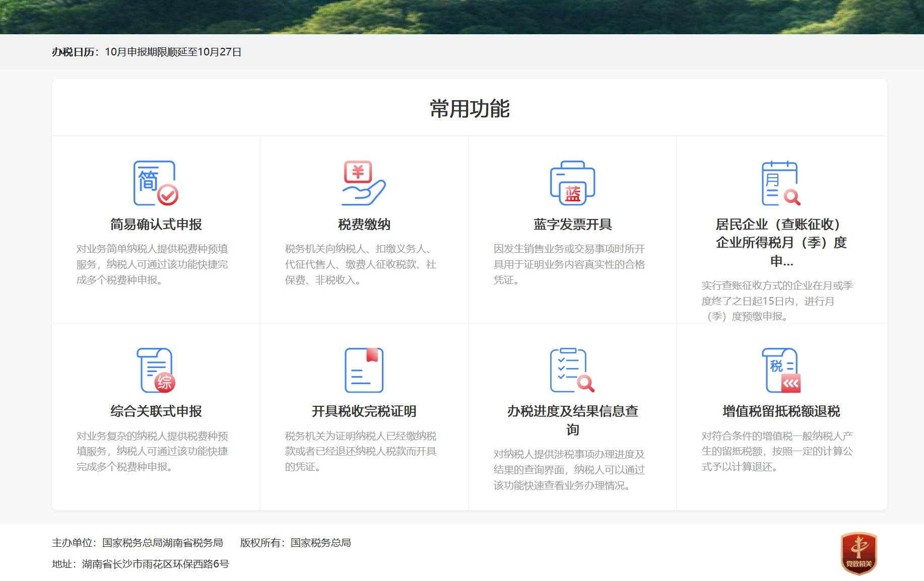924x581 pixels.
Task: Open 办税进度及结果信息查询 title
Action: 572,420
